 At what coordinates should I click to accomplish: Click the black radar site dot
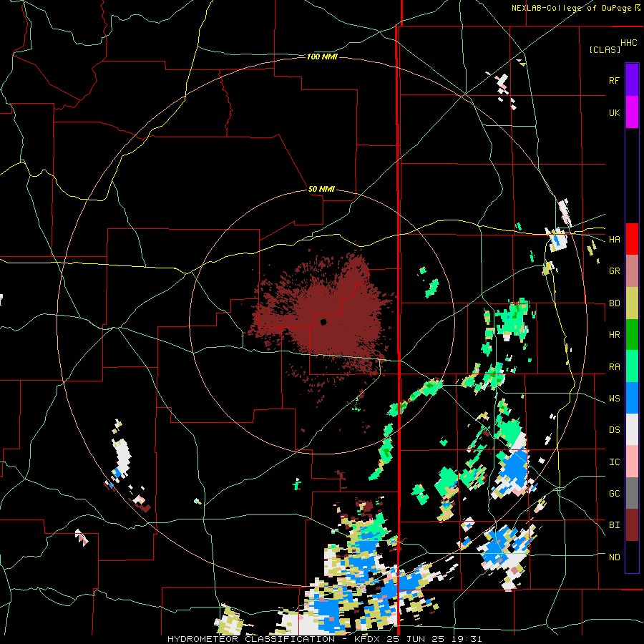pyautogui.click(x=323, y=322)
